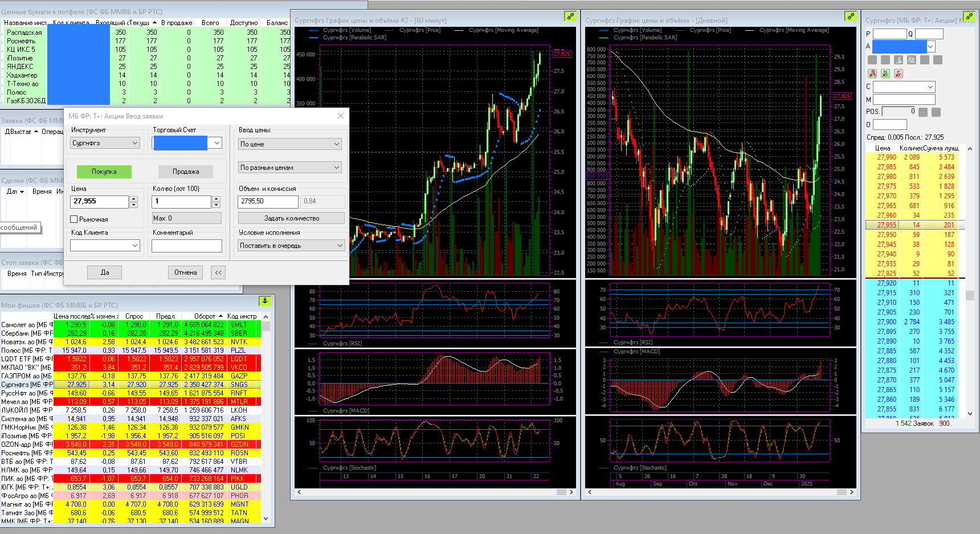Select the Сбербанк row in the Мои фишки table
This screenshot has height=534, width=980.
[130, 333]
